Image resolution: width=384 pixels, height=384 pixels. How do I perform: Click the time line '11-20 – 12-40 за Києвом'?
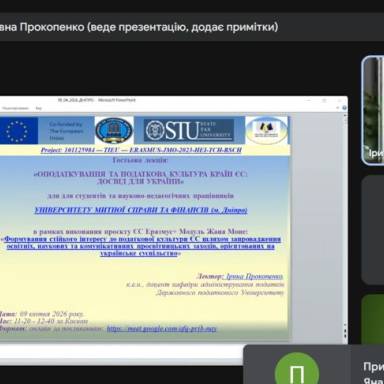tap(50, 321)
